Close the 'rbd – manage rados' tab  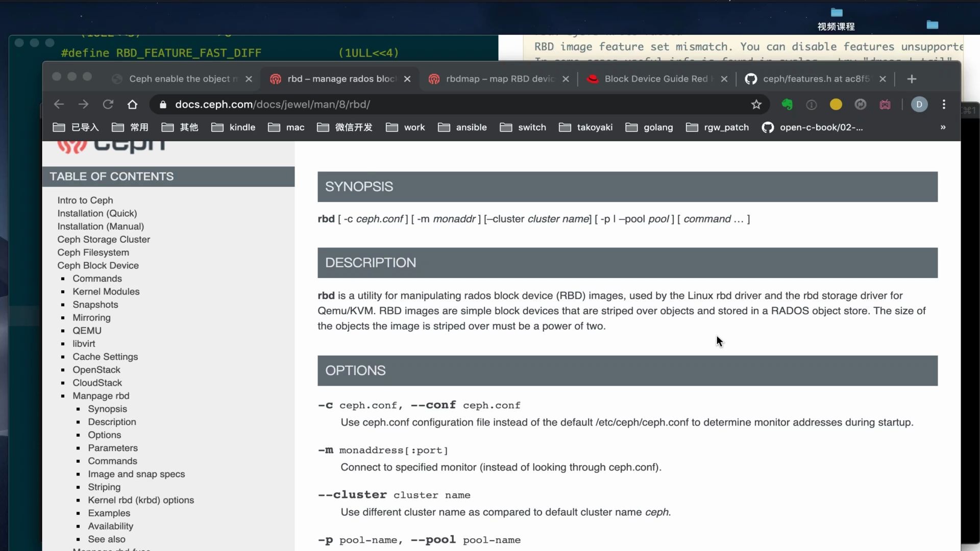pos(407,79)
